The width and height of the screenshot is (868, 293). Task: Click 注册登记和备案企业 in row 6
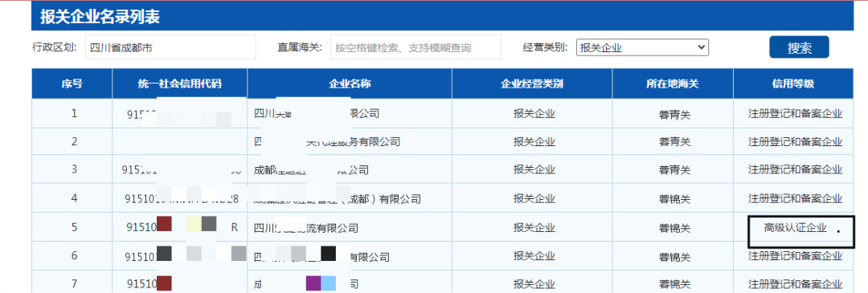[x=795, y=256]
